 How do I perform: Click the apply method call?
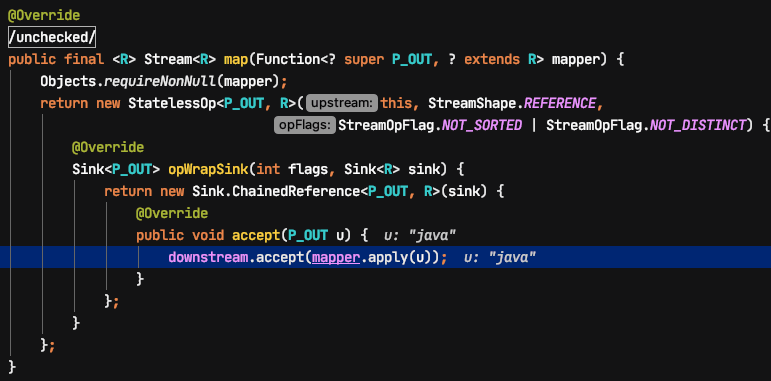click(388, 257)
